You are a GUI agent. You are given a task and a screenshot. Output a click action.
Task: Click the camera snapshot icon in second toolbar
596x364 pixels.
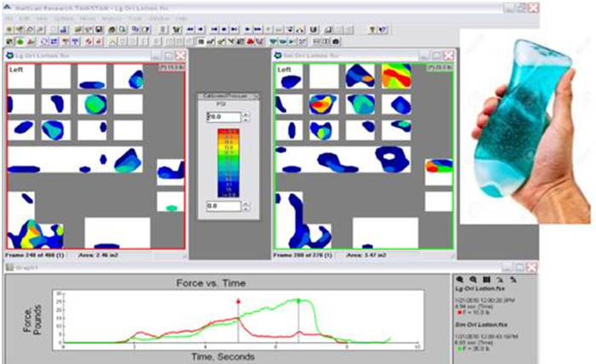tap(336, 42)
